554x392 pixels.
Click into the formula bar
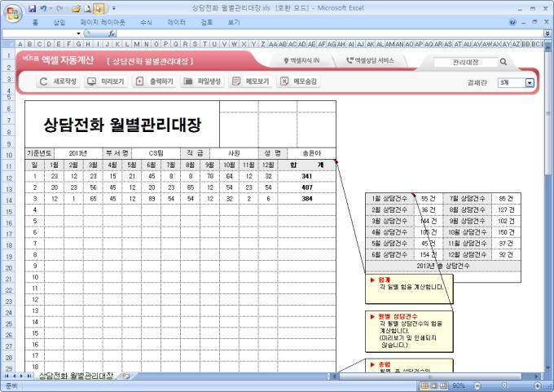pyautogui.click(x=329, y=33)
